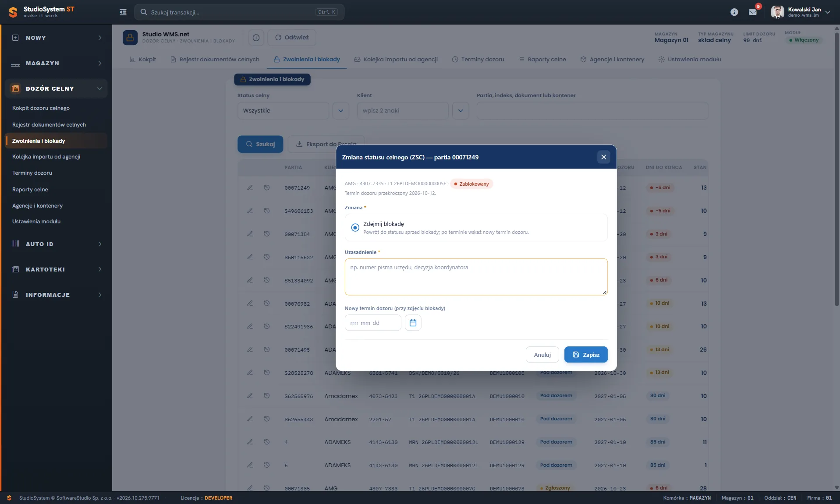Click the Szukaj transakcji search field
This screenshot has width=840, height=504.
tap(239, 12)
